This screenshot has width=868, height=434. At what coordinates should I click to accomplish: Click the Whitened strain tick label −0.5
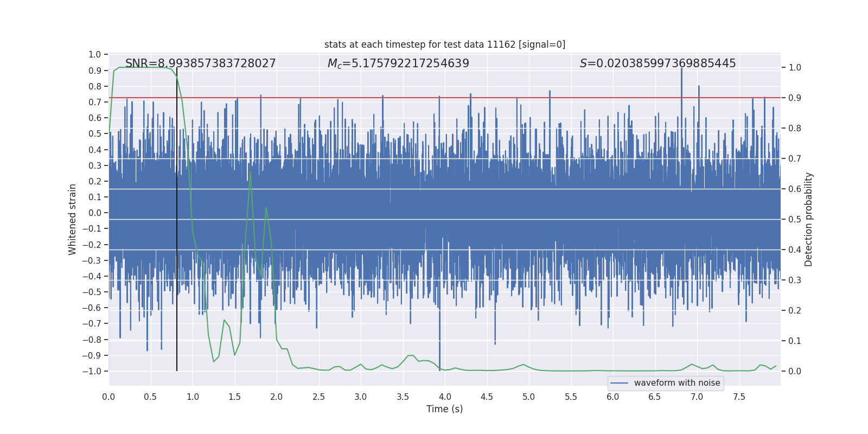[92, 292]
